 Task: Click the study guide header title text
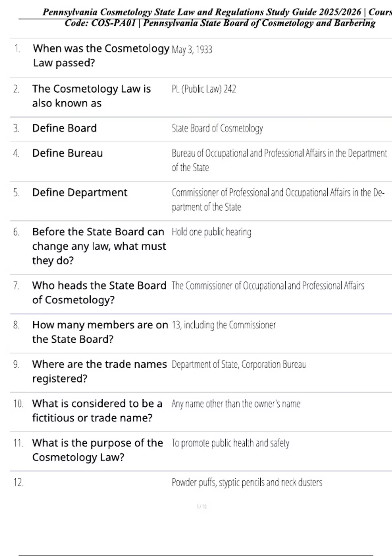[x=217, y=18]
